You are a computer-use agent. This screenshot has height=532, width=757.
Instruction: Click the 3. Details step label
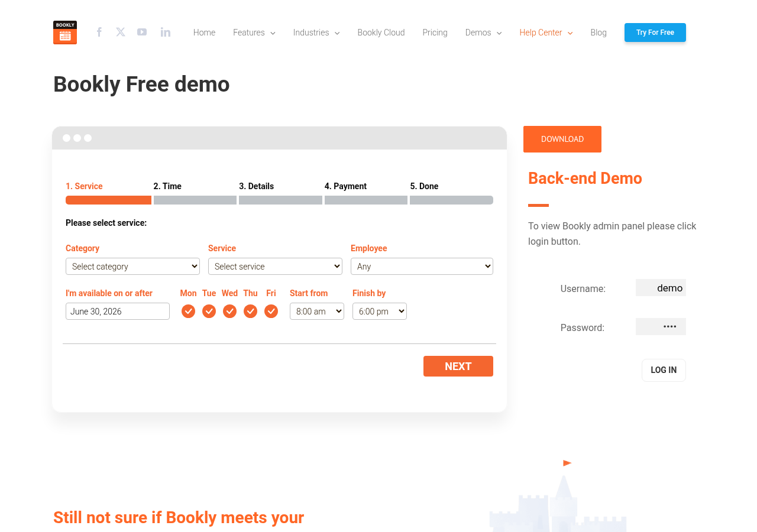tap(257, 186)
